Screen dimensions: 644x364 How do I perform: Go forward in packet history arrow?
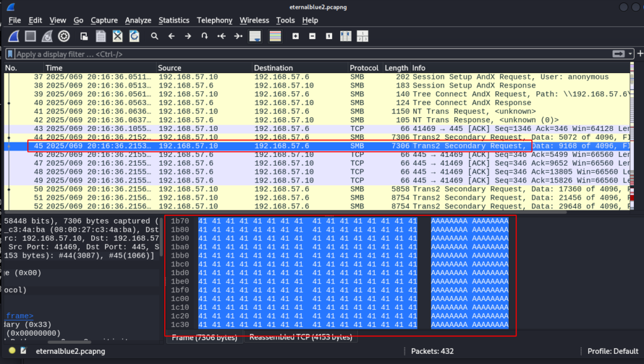(x=187, y=36)
